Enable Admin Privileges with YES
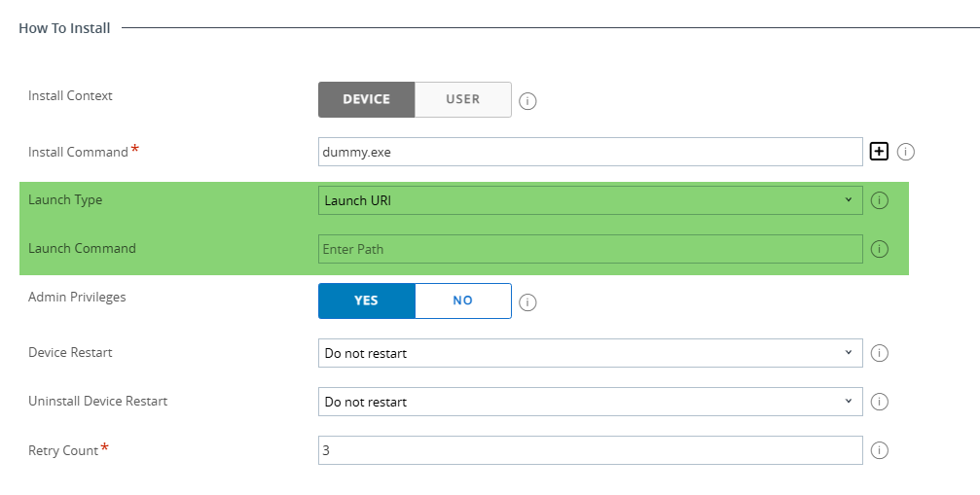Screen dimensions: 980x495 click(367, 301)
